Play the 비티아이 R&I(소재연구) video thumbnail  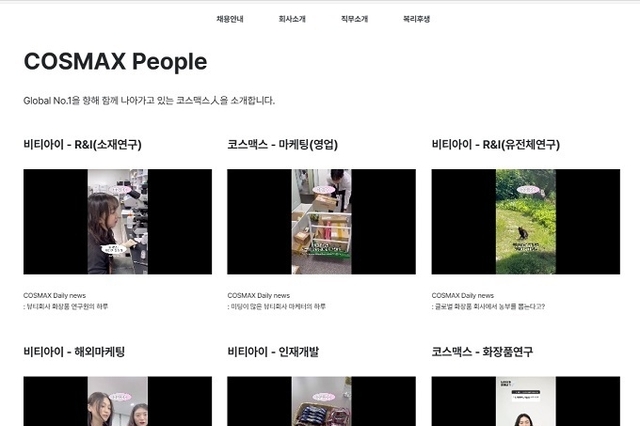(118, 222)
